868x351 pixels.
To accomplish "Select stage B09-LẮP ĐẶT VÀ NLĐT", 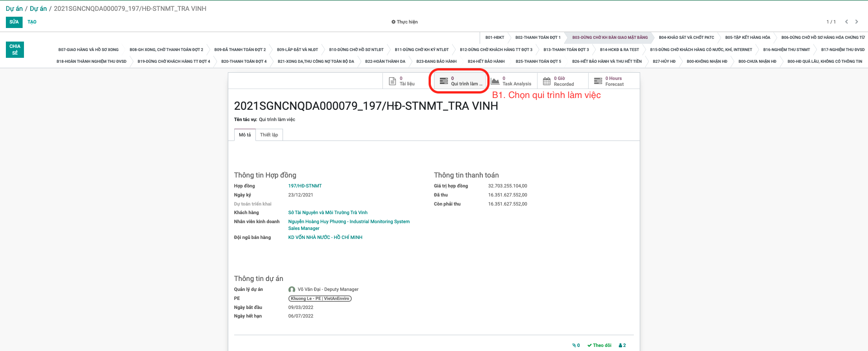I will point(297,50).
